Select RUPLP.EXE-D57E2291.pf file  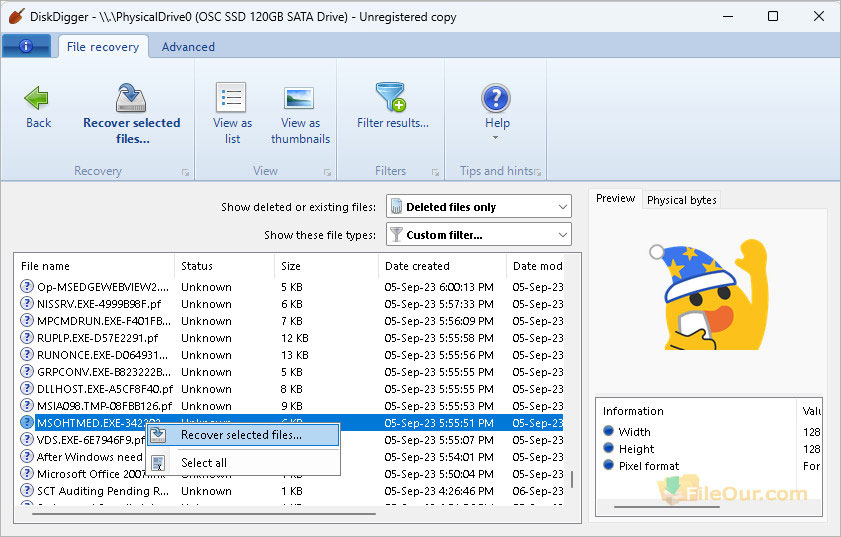tap(290, 338)
